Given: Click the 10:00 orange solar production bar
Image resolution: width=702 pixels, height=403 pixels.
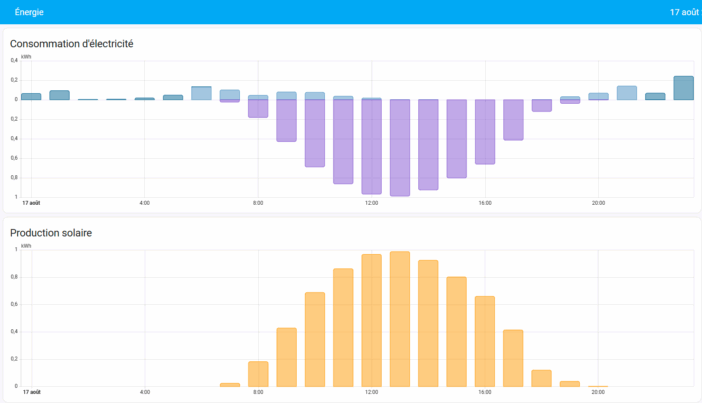Looking at the screenshot, I should click(x=315, y=338).
